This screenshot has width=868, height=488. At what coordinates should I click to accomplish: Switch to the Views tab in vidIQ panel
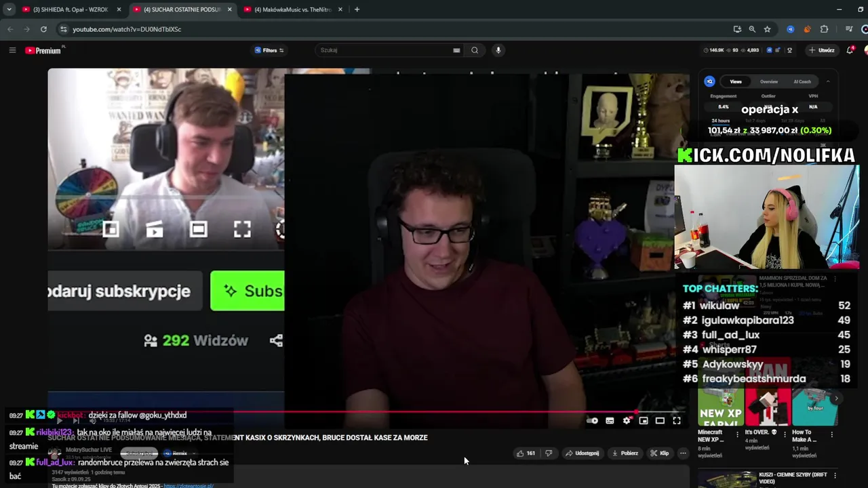(736, 81)
